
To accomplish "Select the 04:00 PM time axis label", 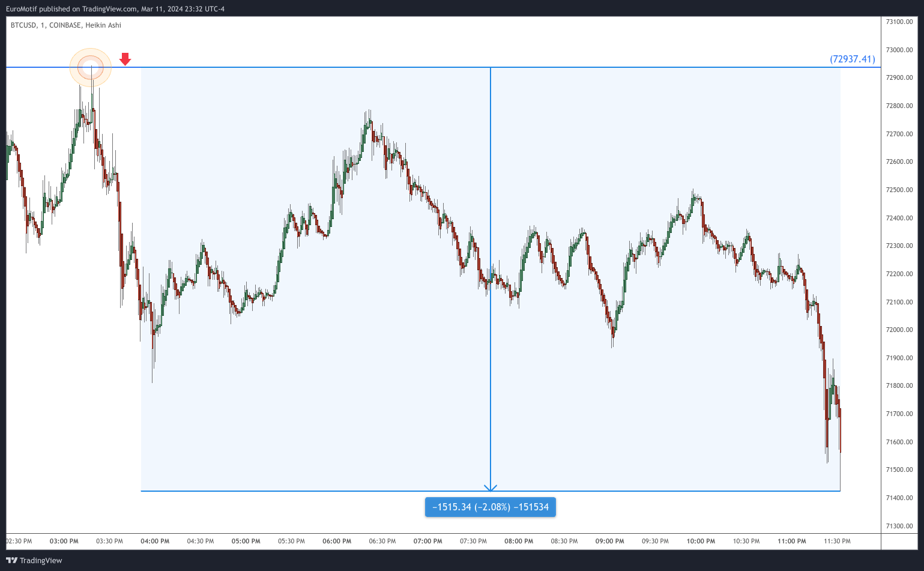I will 155,541.
